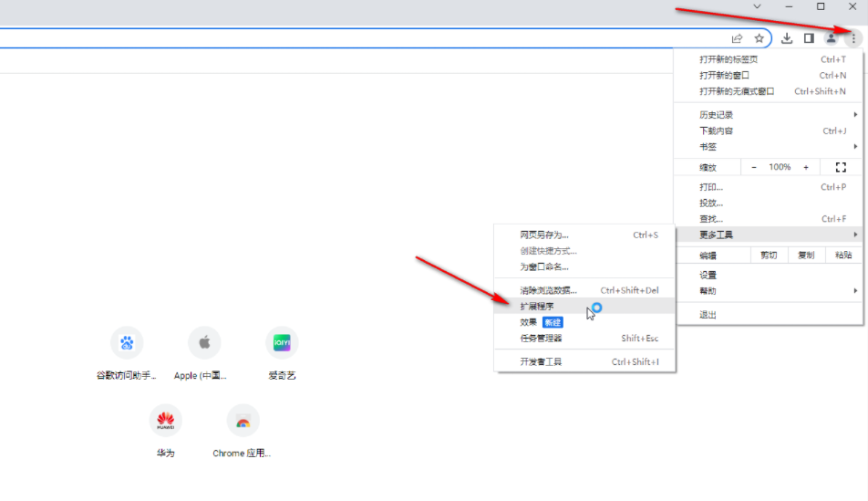
Task: Open the 华为 shortcut tile
Action: click(166, 420)
